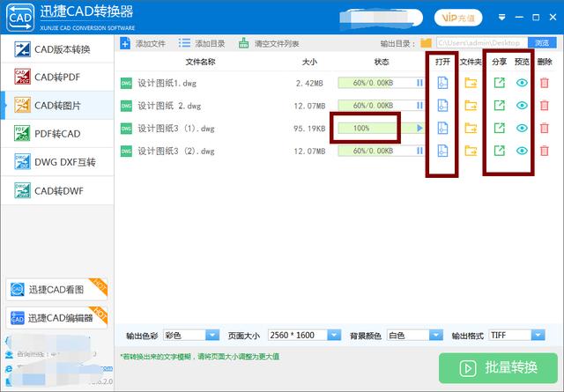Select file name 设计图纸 2.dwg
Viewport: 564px width, 392px height.
(x=169, y=106)
